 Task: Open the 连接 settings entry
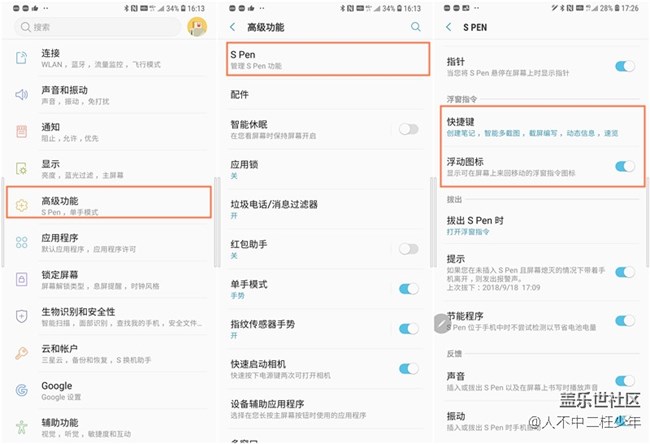tap(109, 58)
